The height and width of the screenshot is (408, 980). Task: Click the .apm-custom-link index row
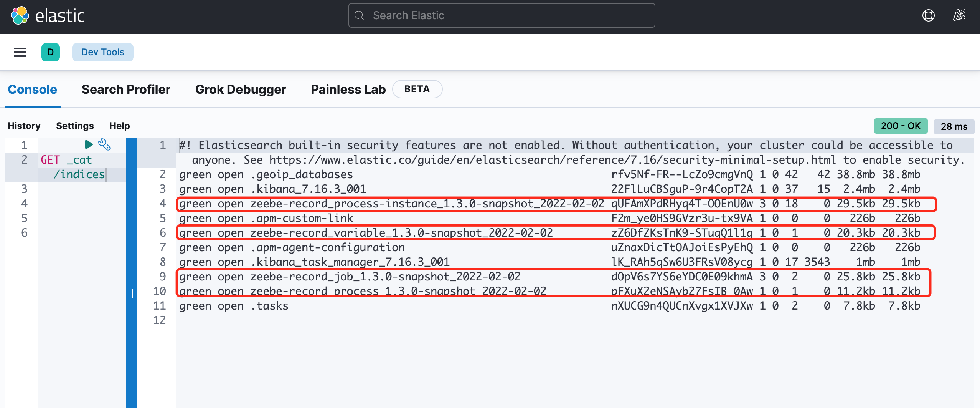(549, 218)
